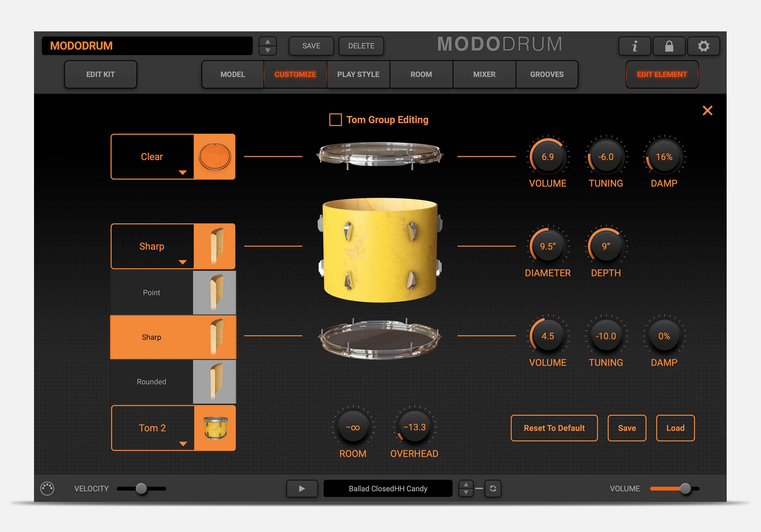
Task: Click the Reset To Default button
Action: point(554,428)
